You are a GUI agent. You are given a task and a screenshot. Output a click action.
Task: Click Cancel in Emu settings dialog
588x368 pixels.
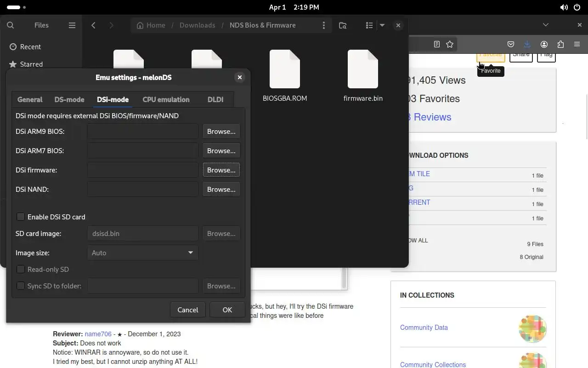(x=188, y=310)
